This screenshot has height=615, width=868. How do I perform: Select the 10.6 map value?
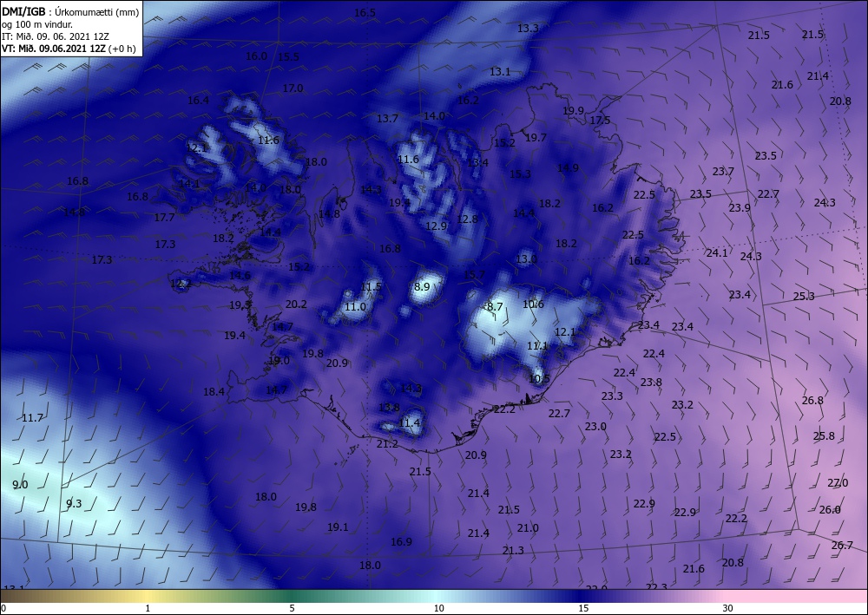pos(533,304)
